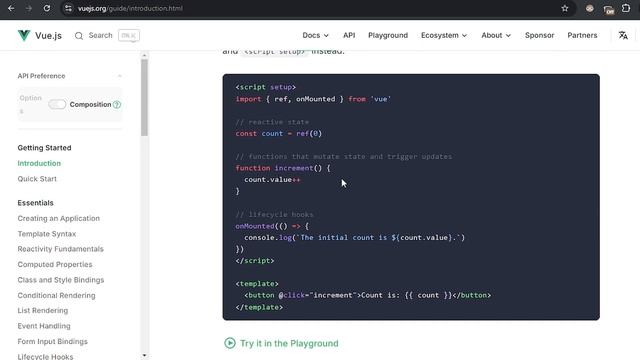Open Creating an Application page
The height and width of the screenshot is (360, 640).
58,218
